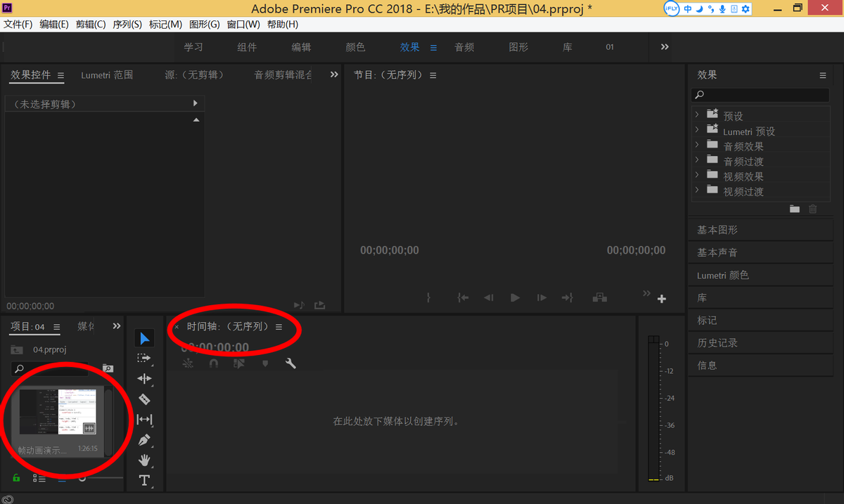844x504 pixels.
Task: Open the Lumetri 颜色 panel
Action: [723, 275]
